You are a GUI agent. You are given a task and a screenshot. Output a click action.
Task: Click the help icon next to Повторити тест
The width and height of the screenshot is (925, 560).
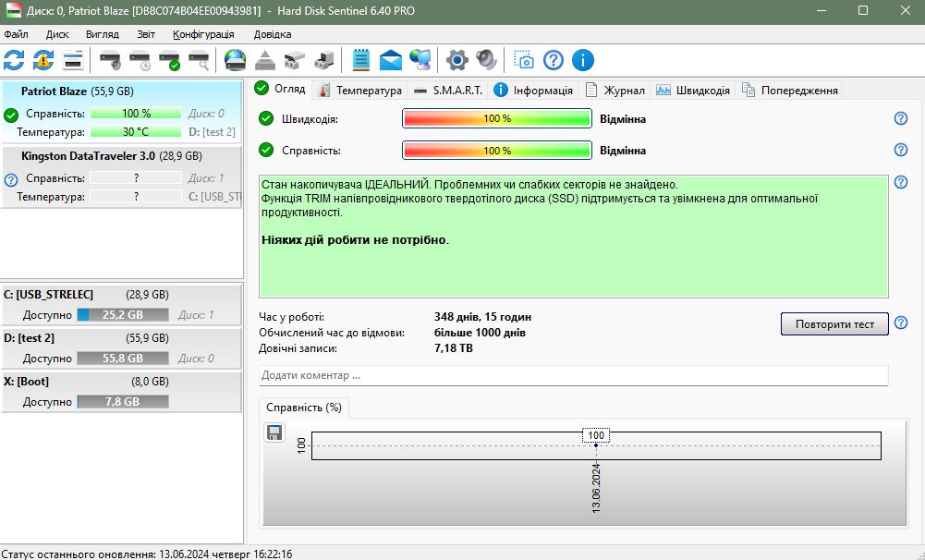point(901,323)
